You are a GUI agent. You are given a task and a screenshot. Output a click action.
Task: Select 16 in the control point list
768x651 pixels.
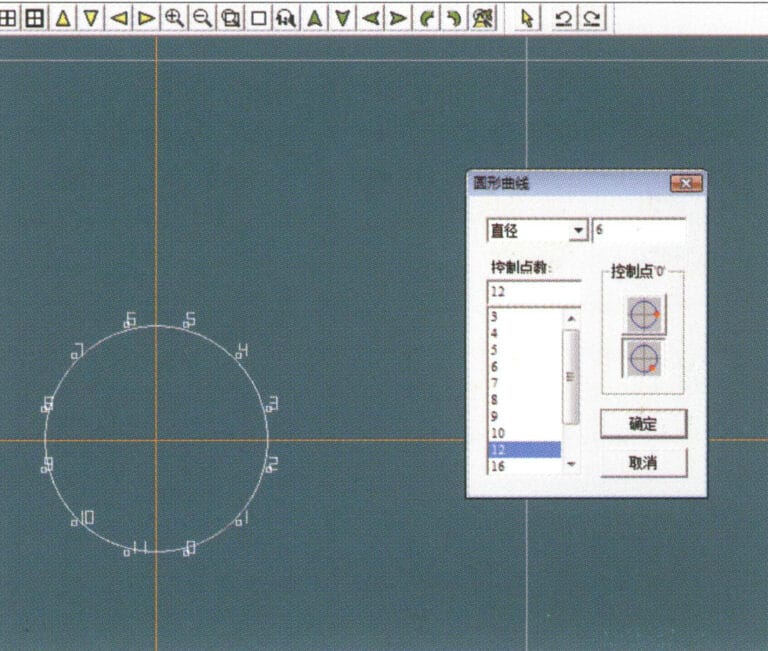tap(525, 466)
